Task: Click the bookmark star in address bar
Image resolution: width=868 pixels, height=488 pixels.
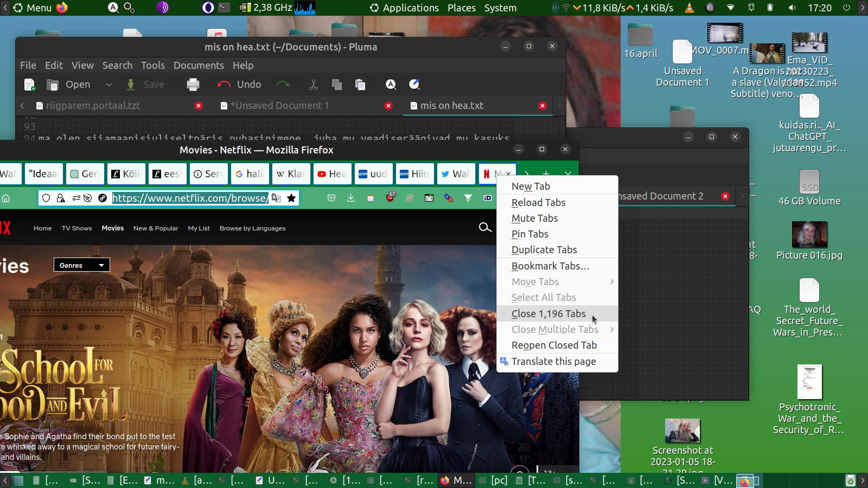Action: tap(291, 198)
